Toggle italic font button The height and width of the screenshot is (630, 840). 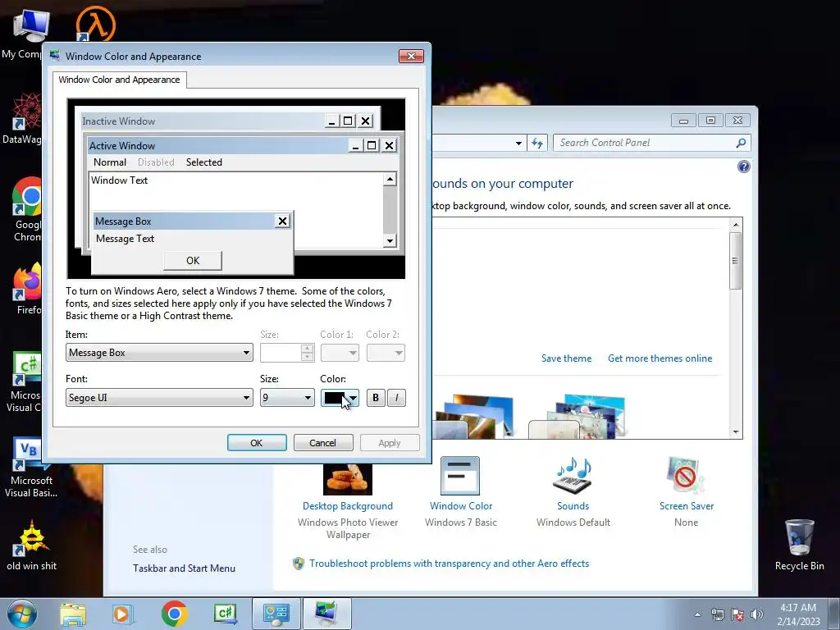[396, 398]
